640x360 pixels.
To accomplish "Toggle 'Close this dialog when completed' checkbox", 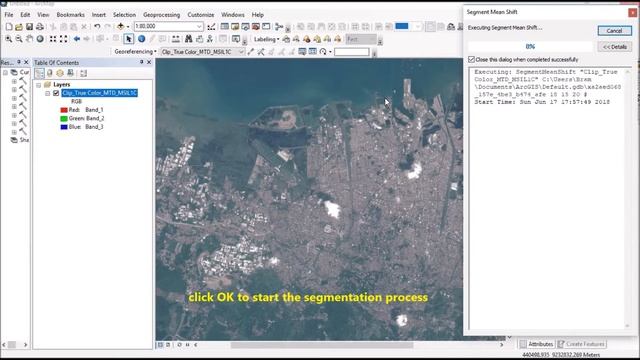I will click(x=471, y=60).
